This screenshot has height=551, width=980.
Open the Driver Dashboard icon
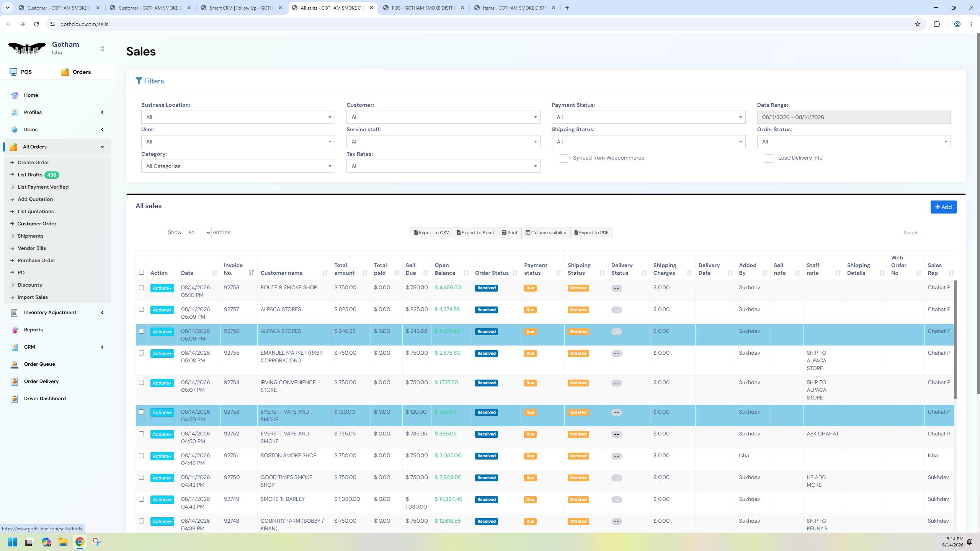click(x=15, y=399)
